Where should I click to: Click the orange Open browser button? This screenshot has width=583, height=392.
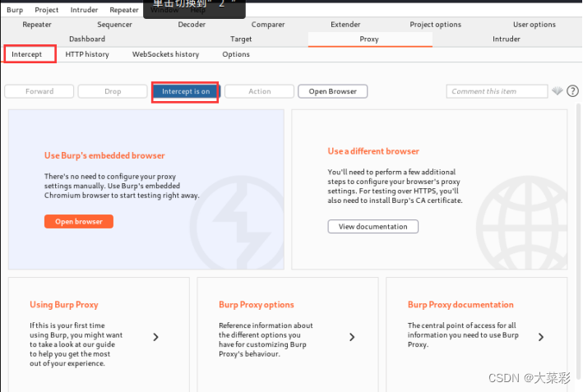79,221
